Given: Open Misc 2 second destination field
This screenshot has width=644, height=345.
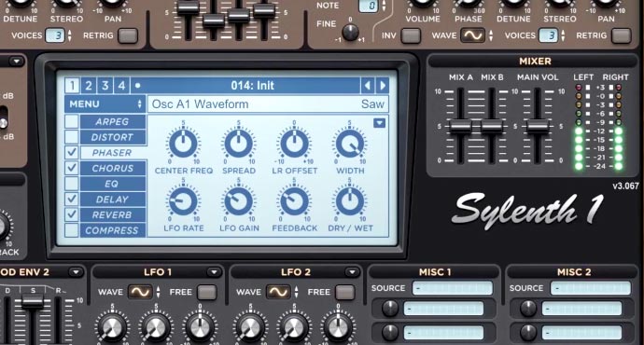Looking at the screenshot, I should [x=582, y=333].
